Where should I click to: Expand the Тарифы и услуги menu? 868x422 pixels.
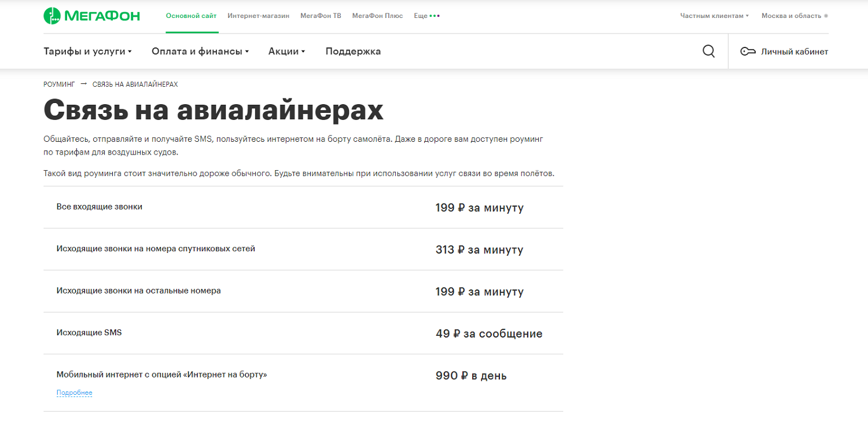point(87,52)
